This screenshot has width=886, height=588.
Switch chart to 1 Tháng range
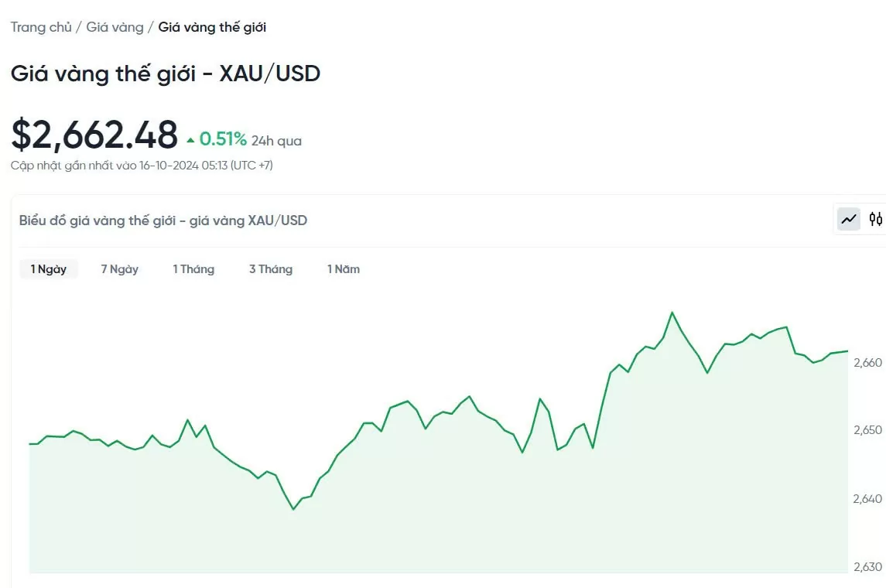[193, 269]
